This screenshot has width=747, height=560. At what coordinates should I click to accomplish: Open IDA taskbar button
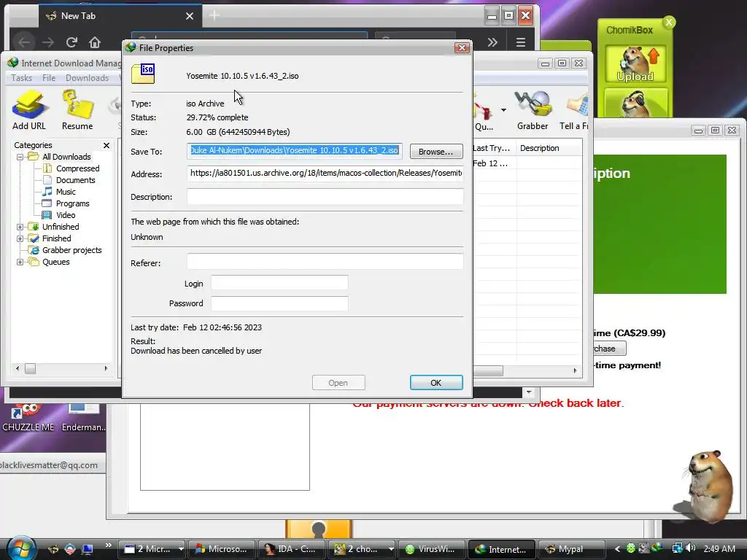(x=292, y=549)
